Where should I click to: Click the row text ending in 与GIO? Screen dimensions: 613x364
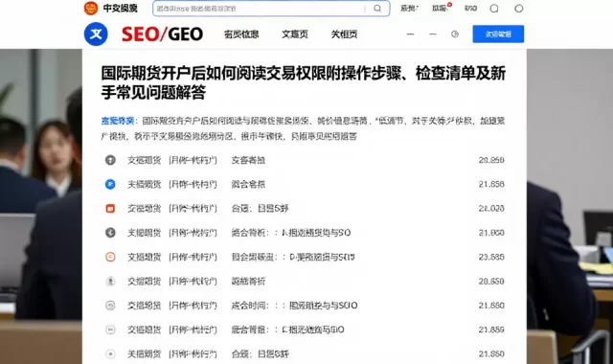pyautogui.click(x=287, y=330)
